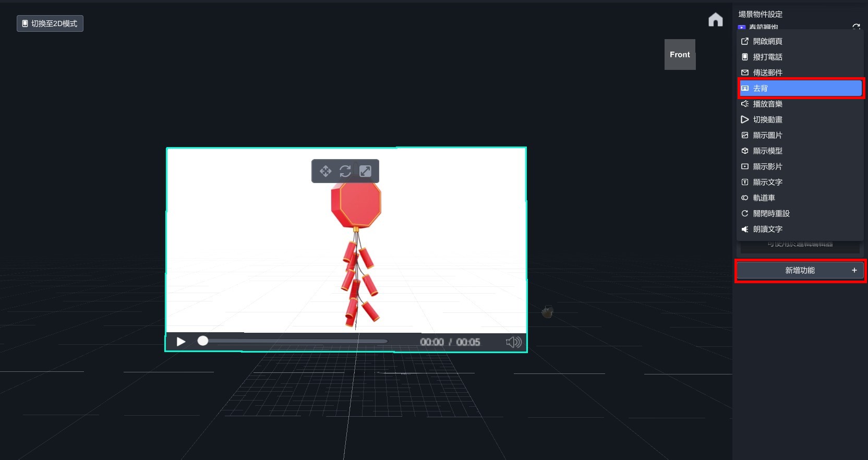Select 顯示模型 from the menu

(767, 151)
